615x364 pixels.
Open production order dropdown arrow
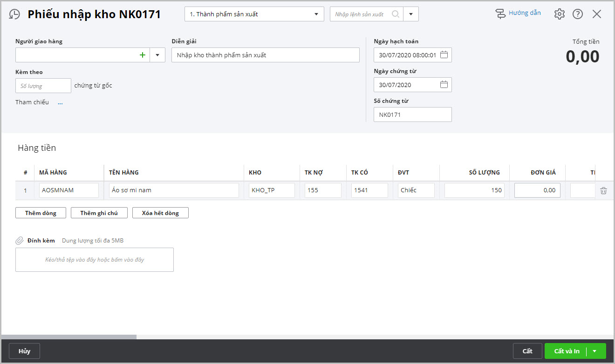[x=411, y=14]
